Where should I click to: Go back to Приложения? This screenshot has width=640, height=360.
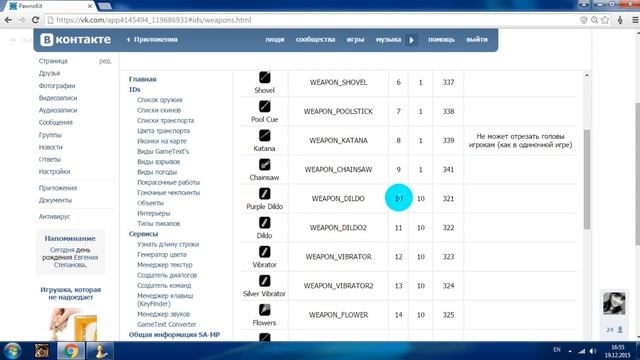pos(152,40)
